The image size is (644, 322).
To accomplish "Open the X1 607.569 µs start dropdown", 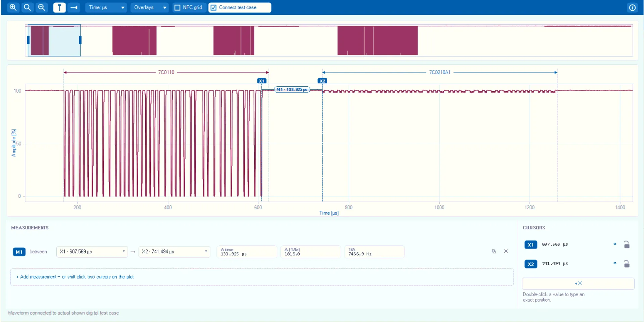I will [92, 251].
